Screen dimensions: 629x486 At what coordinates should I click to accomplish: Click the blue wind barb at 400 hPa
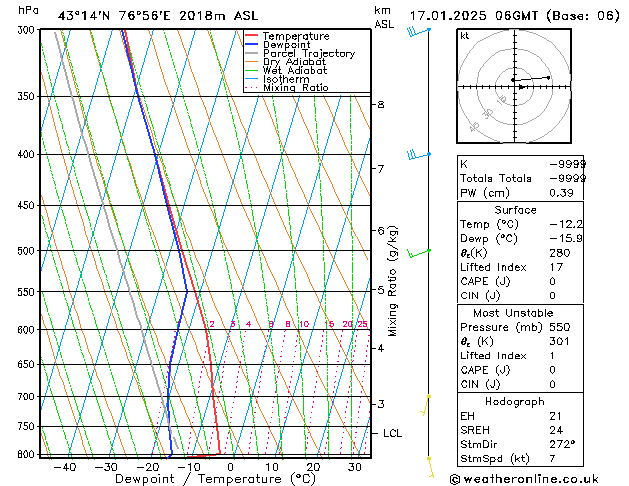419,155
